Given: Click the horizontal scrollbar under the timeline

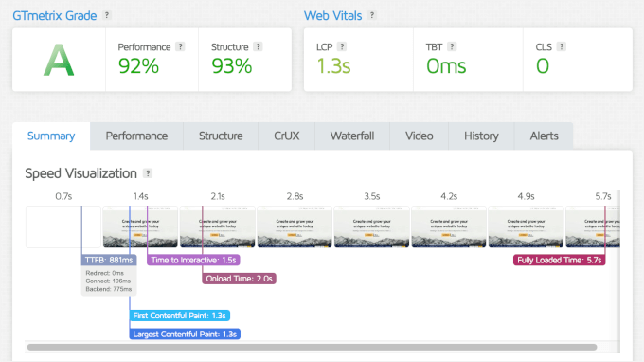Looking at the screenshot, I should click(312, 347).
